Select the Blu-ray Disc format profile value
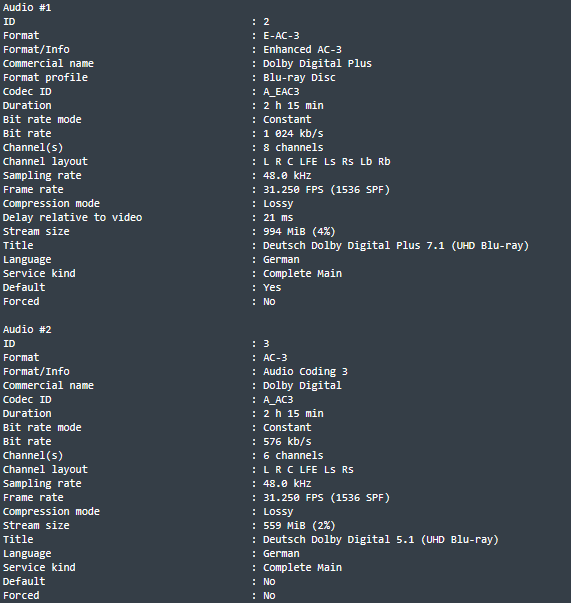The height and width of the screenshot is (603, 571). pos(299,78)
